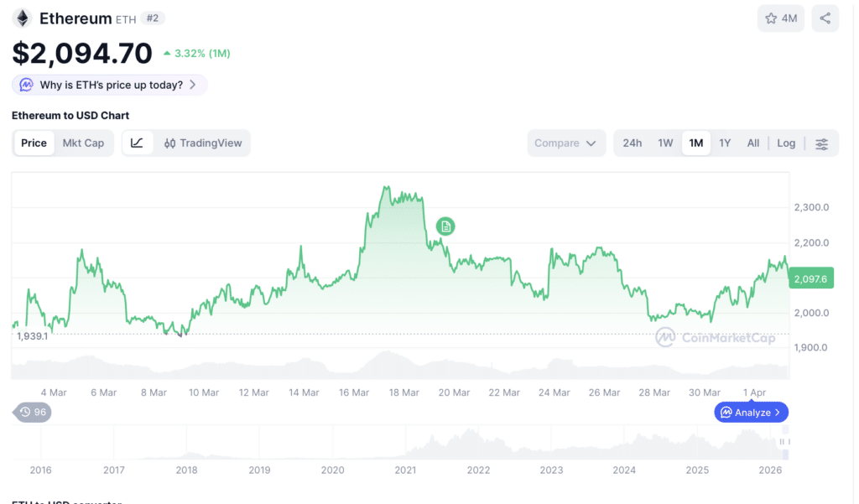This screenshot has width=859, height=504.
Task: Select the 24h time range
Action: [x=633, y=143]
